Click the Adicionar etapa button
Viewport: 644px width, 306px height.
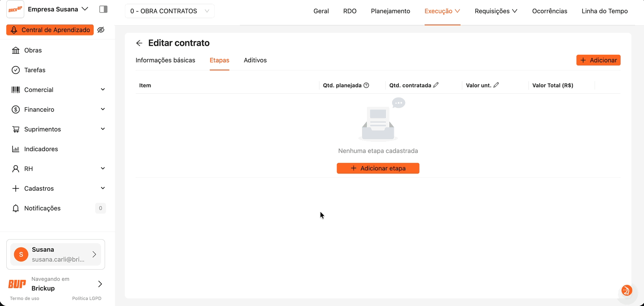pos(378,168)
